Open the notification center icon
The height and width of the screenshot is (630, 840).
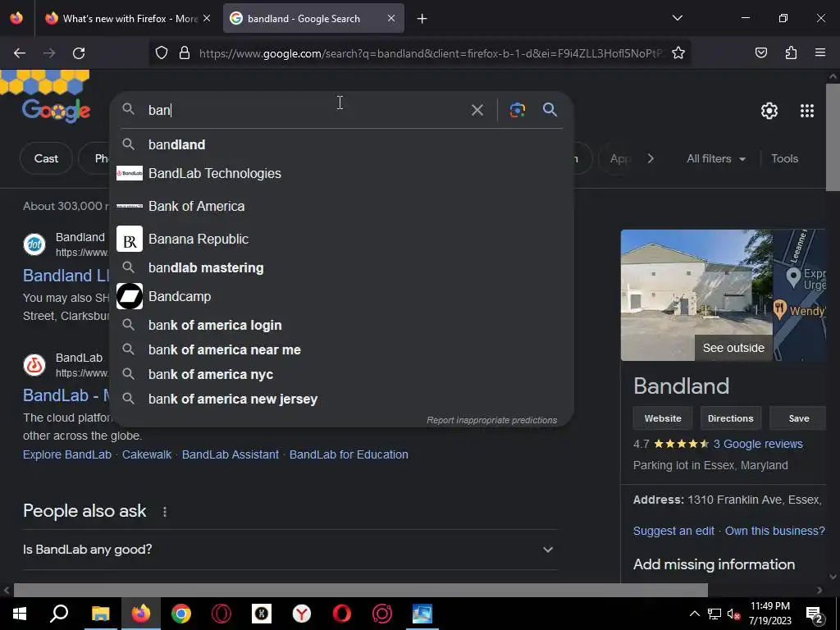(815, 614)
